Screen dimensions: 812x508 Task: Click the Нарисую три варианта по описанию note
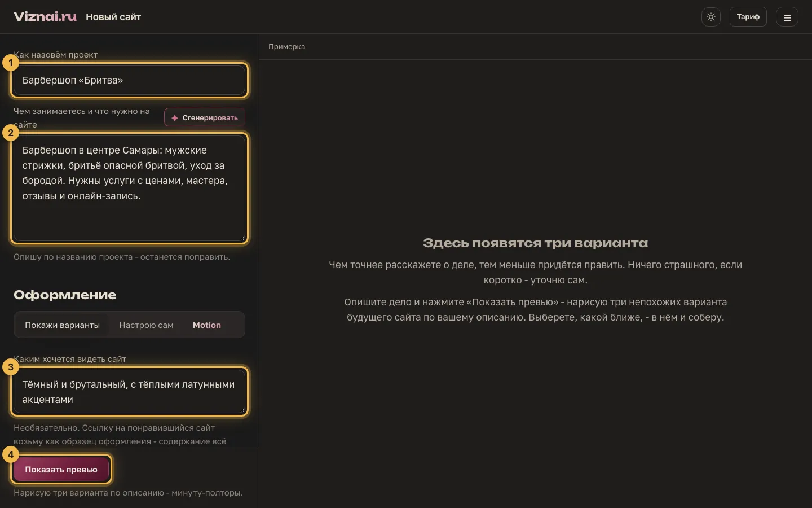point(128,493)
